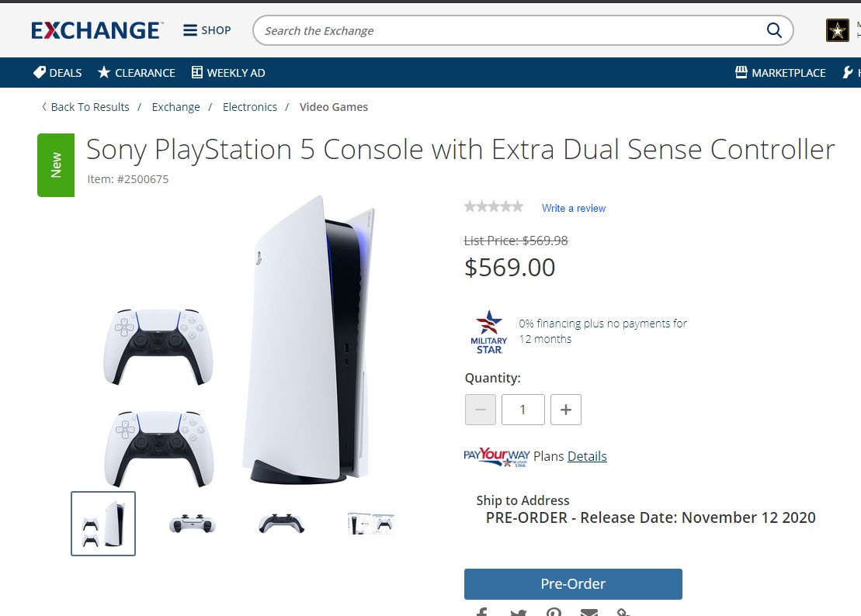
Task: Click the quantity number field
Action: [523, 409]
